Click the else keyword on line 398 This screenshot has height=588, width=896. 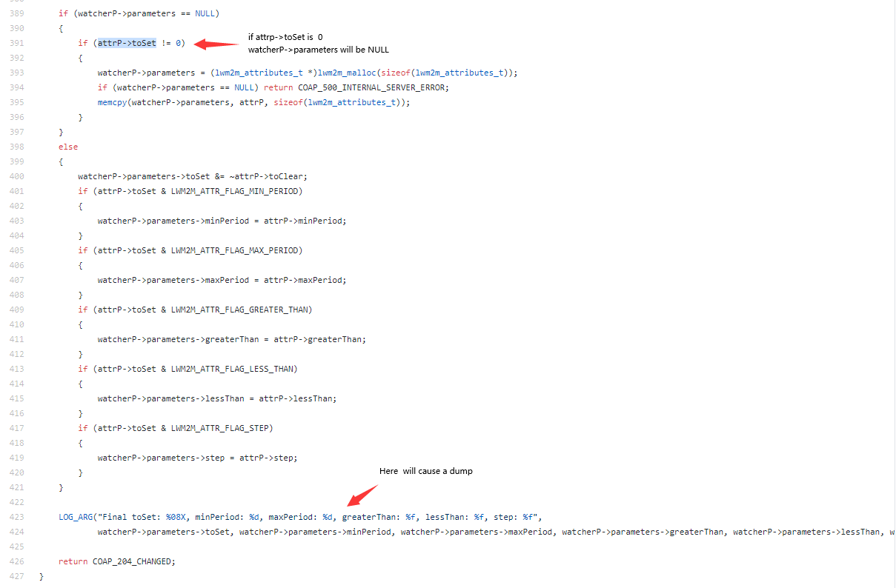[67, 147]
